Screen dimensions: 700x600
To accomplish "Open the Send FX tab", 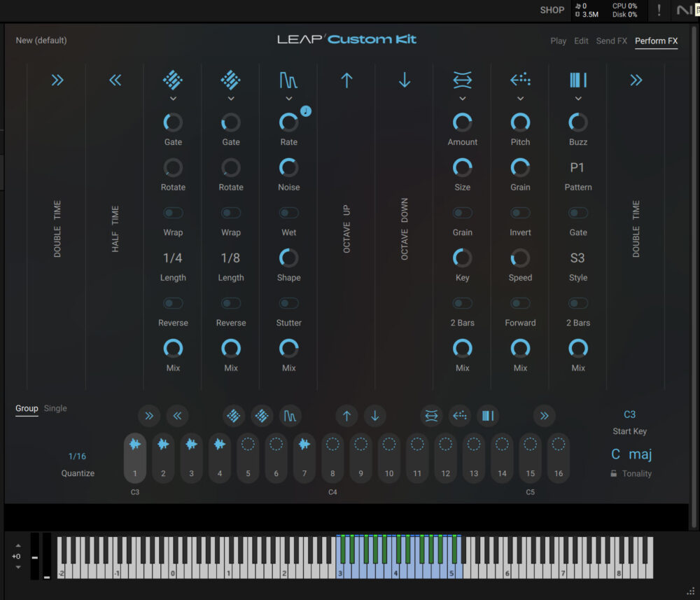I will 612,41.
